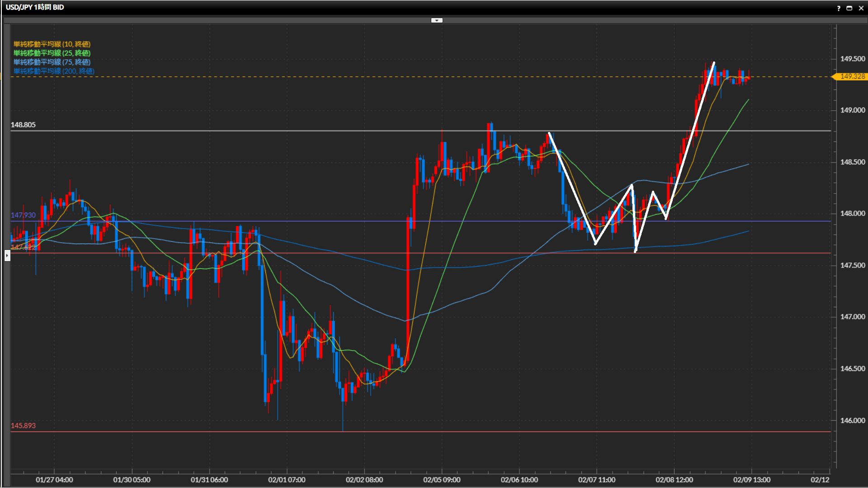Click the 02/08 12:00 time axis marker
This screenshot has width=868, height=488.
click(674, 479)
